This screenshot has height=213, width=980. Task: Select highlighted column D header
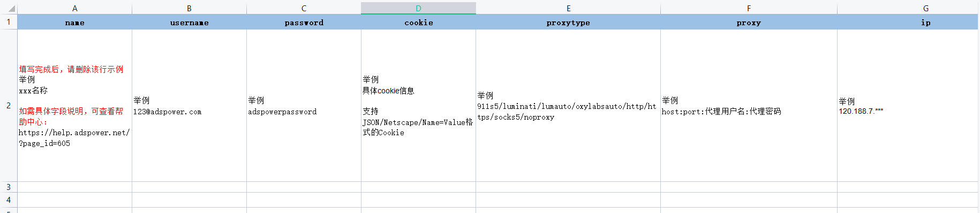click(418, 8)
